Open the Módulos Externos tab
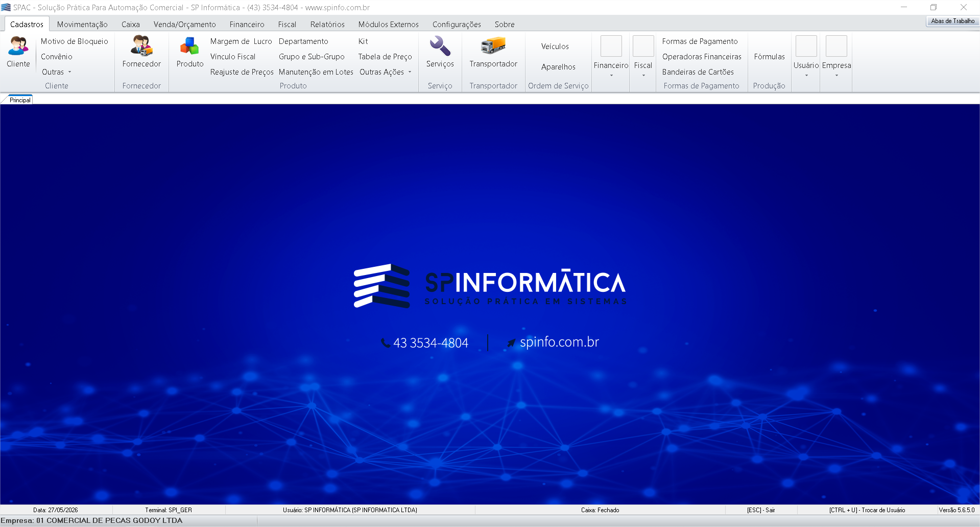Screen dimensions: 980x527 coord(388,24)
